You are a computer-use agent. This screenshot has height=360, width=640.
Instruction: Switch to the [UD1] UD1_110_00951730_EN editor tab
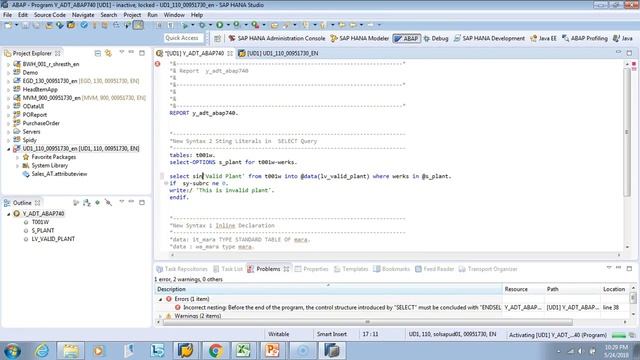click(278, 53)
